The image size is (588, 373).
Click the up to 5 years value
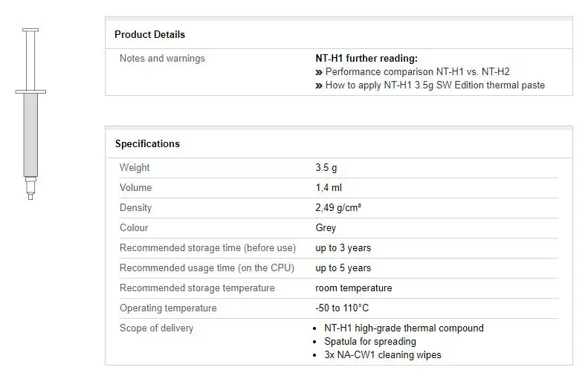(x=343, y=268)
